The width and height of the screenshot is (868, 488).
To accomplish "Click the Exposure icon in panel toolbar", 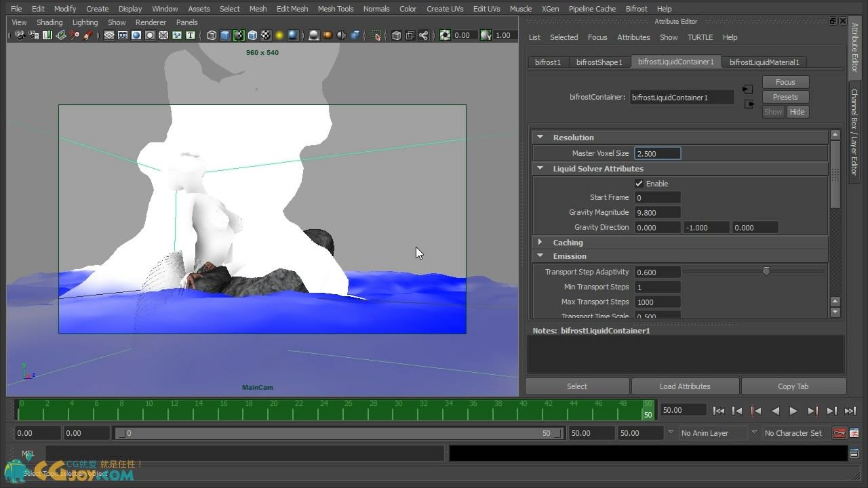I will click(445, 35).
